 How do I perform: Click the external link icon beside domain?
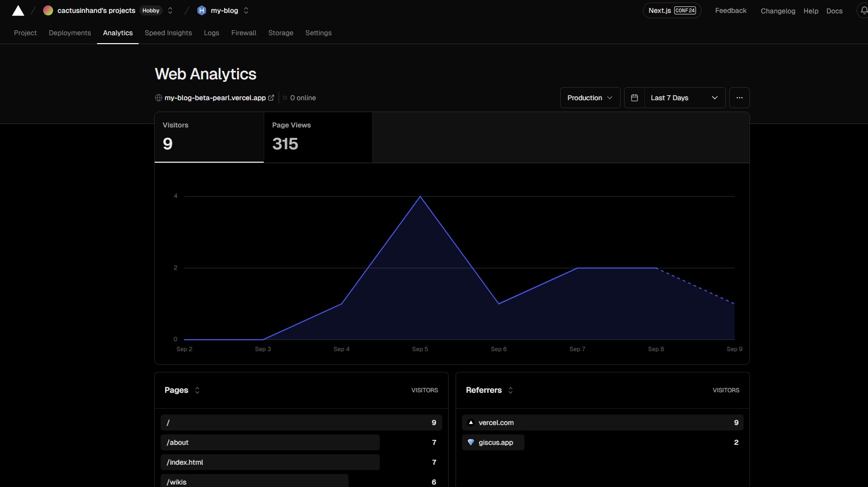click(271, 98)
